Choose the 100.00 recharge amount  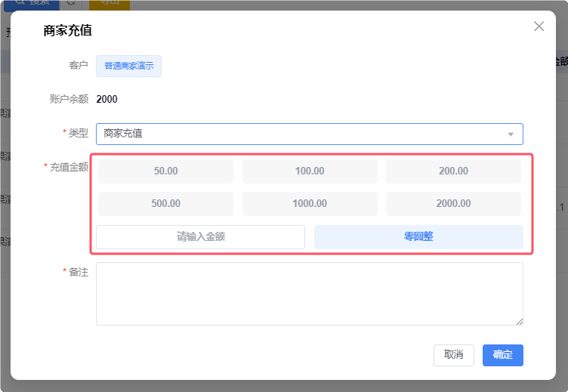point(310,171)
